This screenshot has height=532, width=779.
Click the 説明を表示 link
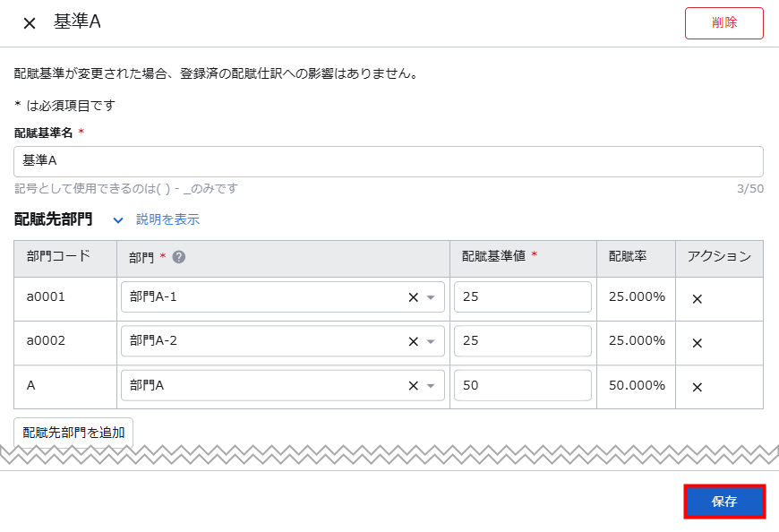[167, 219]
